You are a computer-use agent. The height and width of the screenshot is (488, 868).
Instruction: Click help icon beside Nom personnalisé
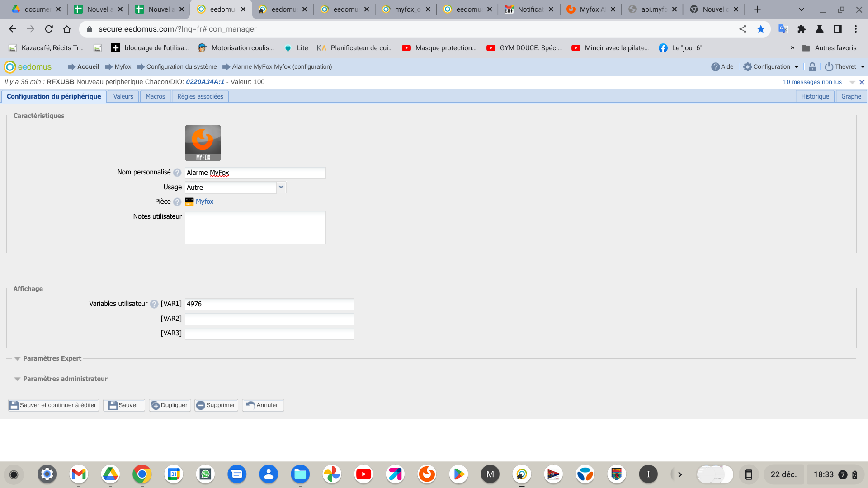tap(177, 173)
